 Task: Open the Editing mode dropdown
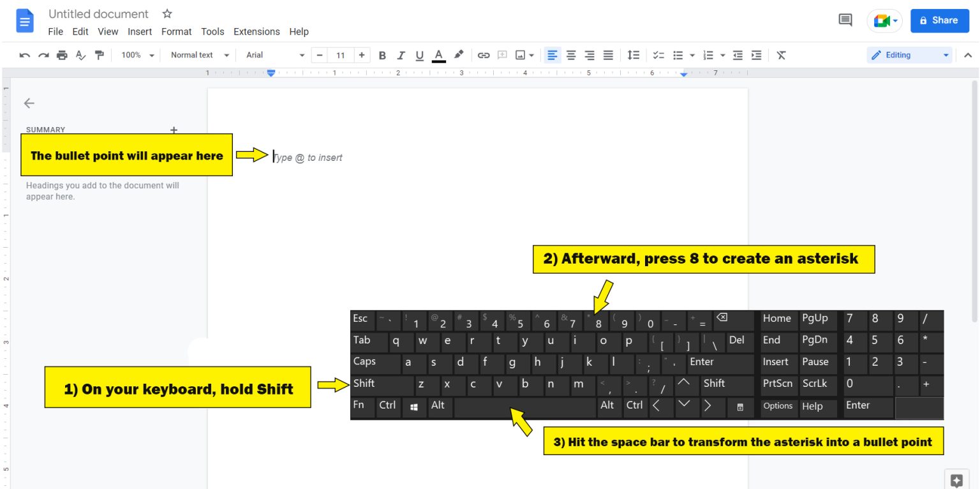click(x=909, y=55)
